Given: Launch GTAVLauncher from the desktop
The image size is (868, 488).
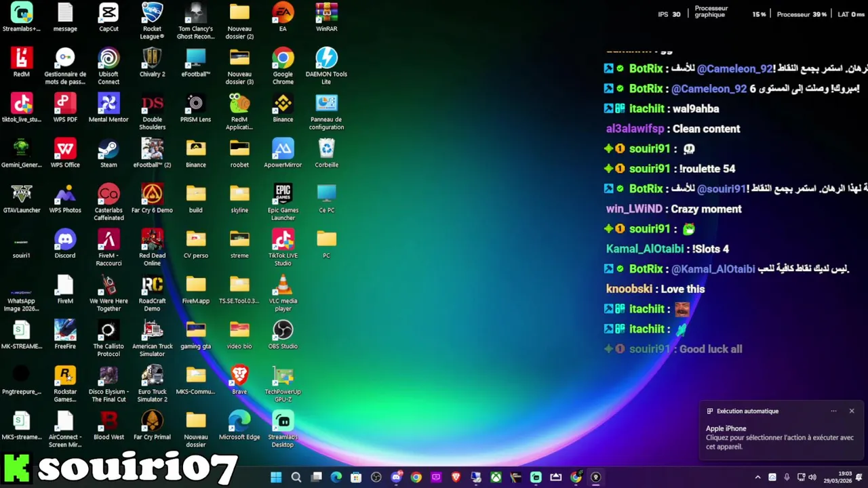Looking at the screenshot, I should click(x=21, y=199).
